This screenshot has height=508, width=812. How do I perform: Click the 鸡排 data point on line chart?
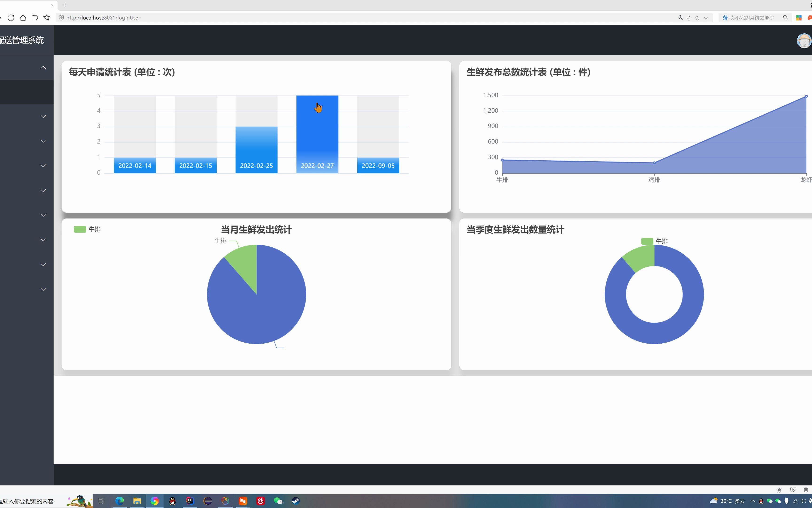coord(654,163)
